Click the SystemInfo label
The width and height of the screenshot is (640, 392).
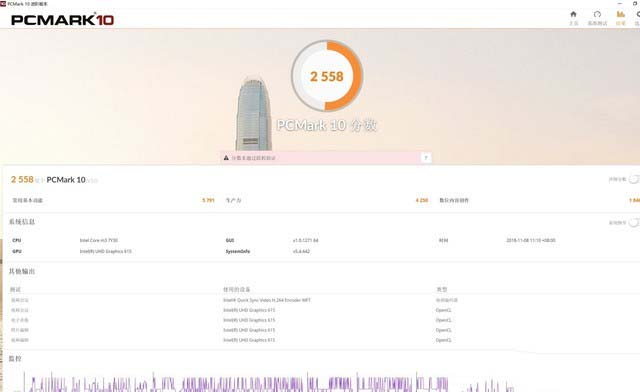(x=238, y=251)
